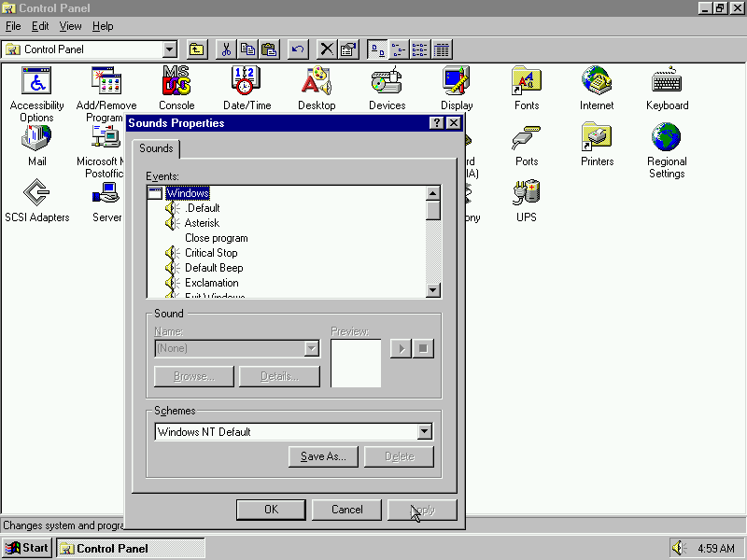Open the Regional Settings globe icon

[x=667, y=138]
